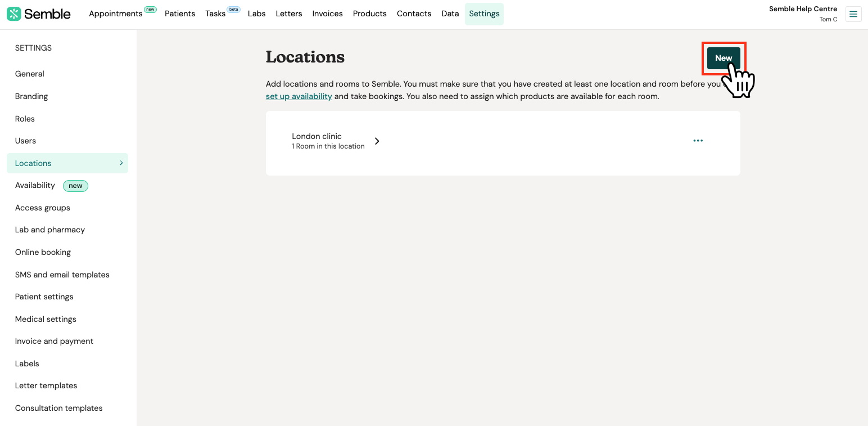Open Letter templates settings
The image size is (868, 426).
(x=46, y=385)
